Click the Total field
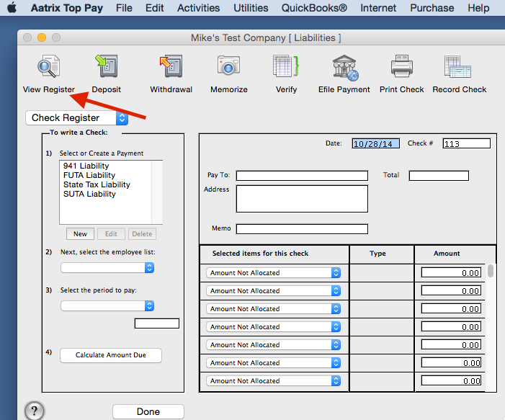Image resolution: width=505 pixels, height=420 pixels. [439, 176]
